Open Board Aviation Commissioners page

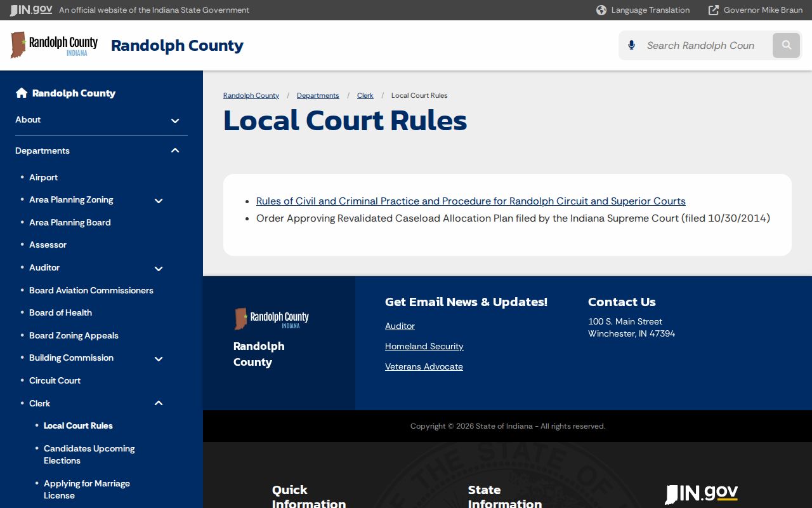click(x=91, y=290)
